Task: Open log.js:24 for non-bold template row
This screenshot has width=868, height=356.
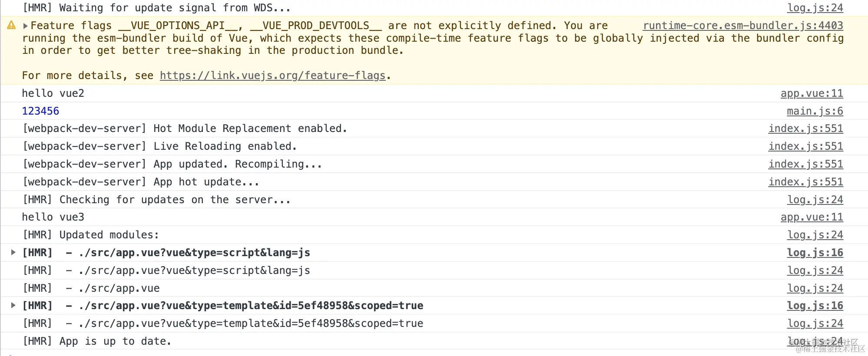Action: (x=815, y=323)
